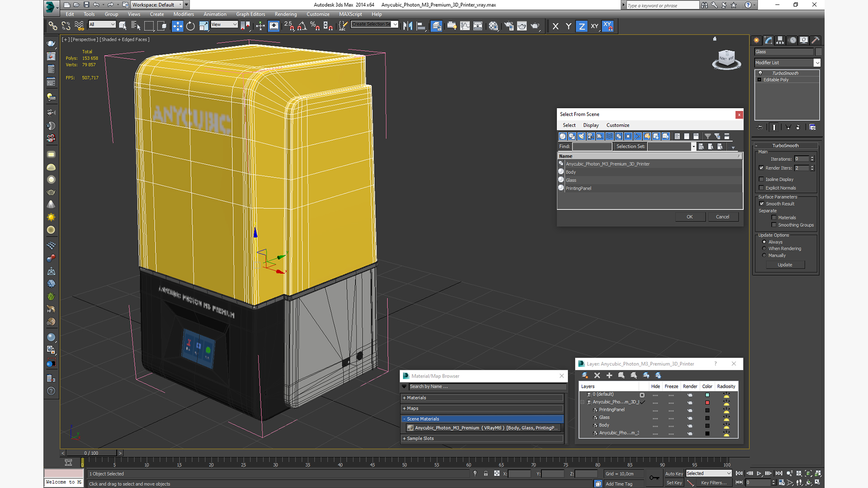Click the Mirror tool icon
Image resolution: width=868 pixels, height=488 pixels.
[x=408, y=26]
